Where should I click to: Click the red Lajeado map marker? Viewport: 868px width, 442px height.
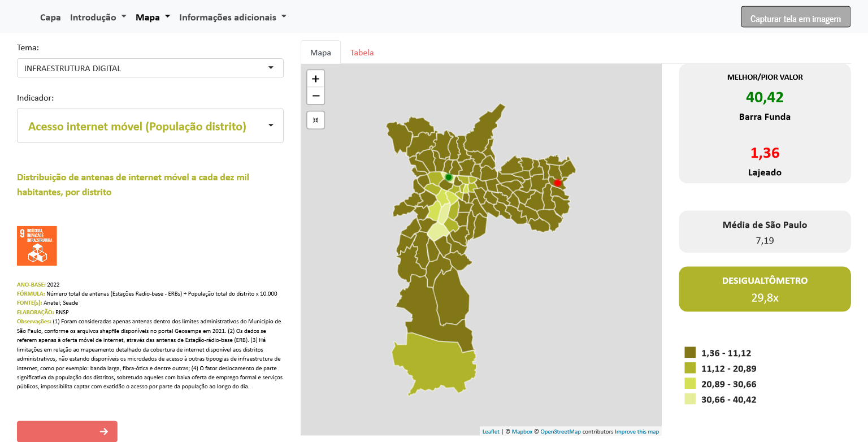click(x=557, y=183)
